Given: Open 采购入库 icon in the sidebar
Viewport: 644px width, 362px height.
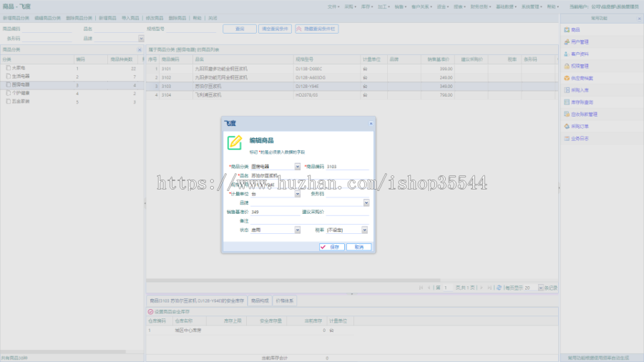Looking at the screenshot, I should pos(567,90).
